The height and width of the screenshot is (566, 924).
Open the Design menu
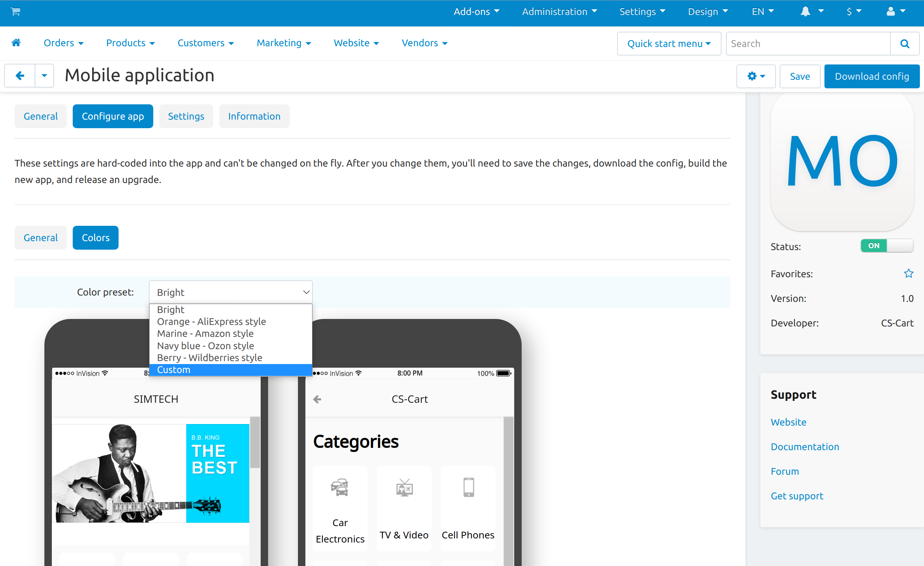tap(708, 12)
